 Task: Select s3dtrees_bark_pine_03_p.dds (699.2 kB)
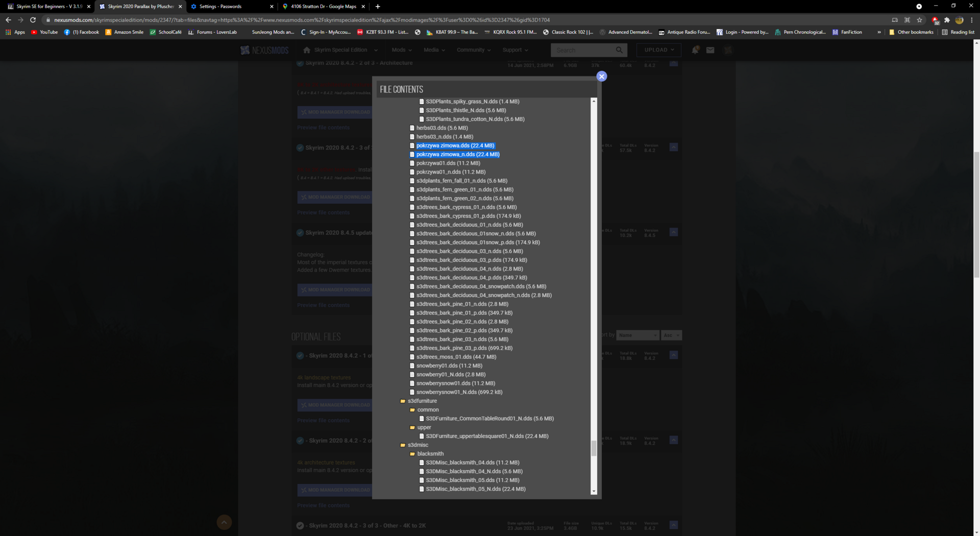point(464,348)
